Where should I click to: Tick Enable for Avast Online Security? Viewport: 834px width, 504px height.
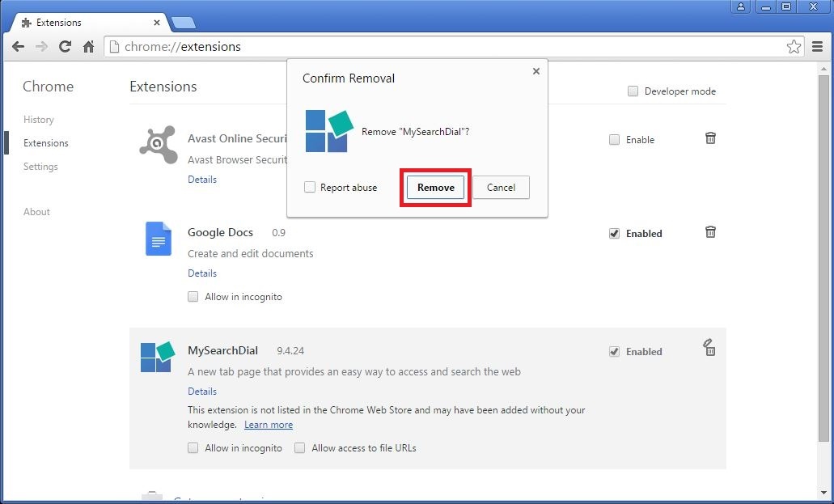click(x=614, y=139)
